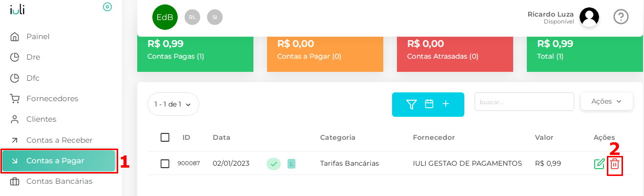The height and width of the screenshot is (196, 644).
Task: Click the buscar search field
Action: click(524, 102)
